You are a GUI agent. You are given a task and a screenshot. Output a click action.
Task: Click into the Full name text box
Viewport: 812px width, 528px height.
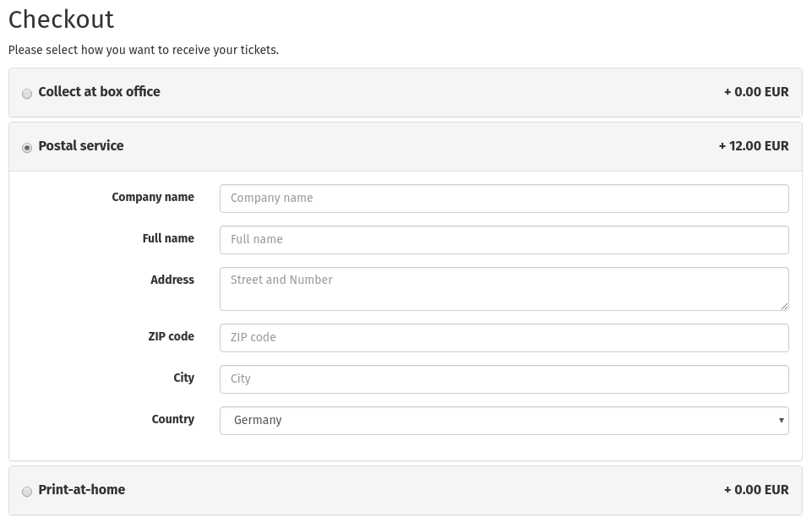click(504, 240)
